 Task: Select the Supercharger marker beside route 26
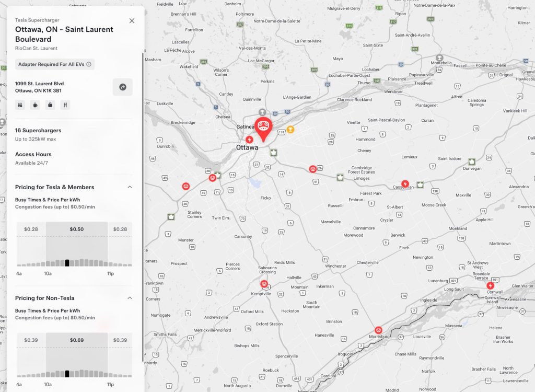[x=312, y=169]
